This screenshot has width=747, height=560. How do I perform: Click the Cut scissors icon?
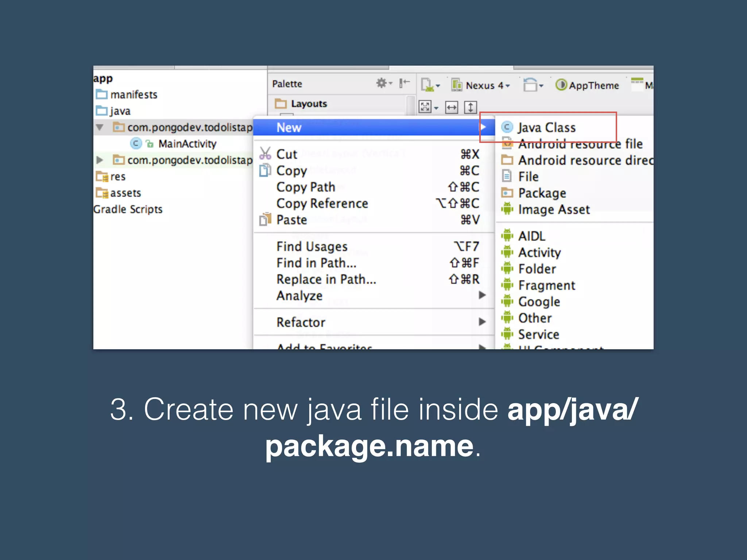[x=265, y=153]
